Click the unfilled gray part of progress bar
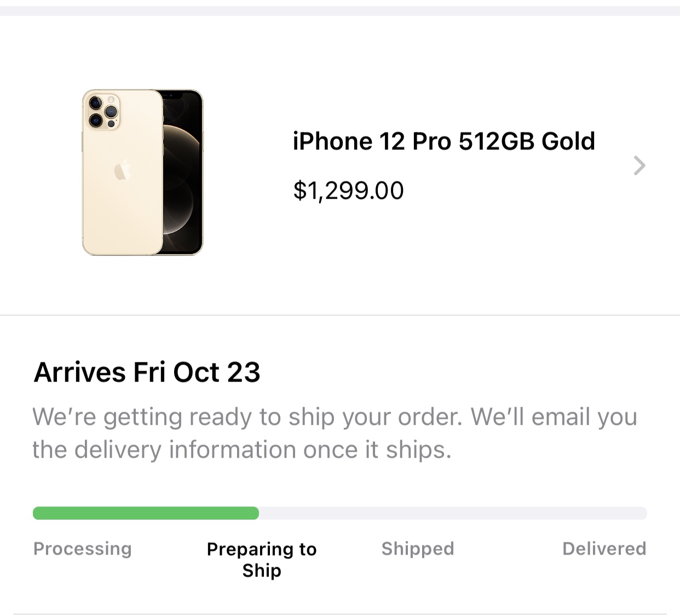 click(453, 513)
